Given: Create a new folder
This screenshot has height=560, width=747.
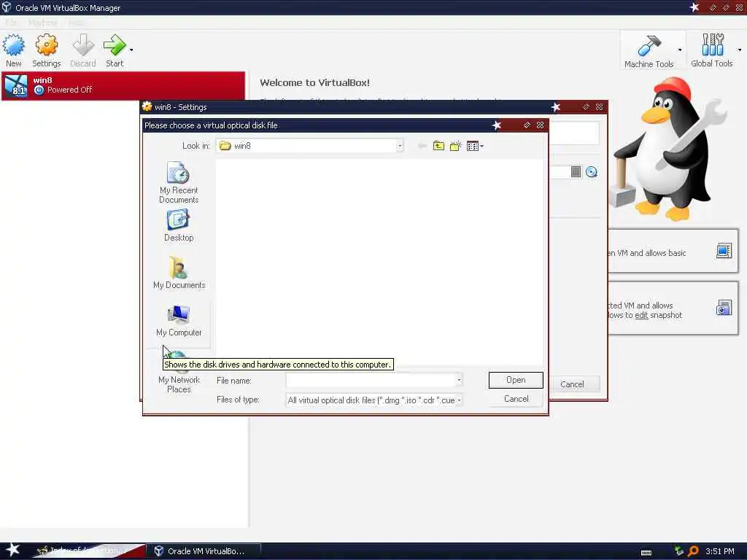Looking at the screenshot, I should tap(455, 146).
